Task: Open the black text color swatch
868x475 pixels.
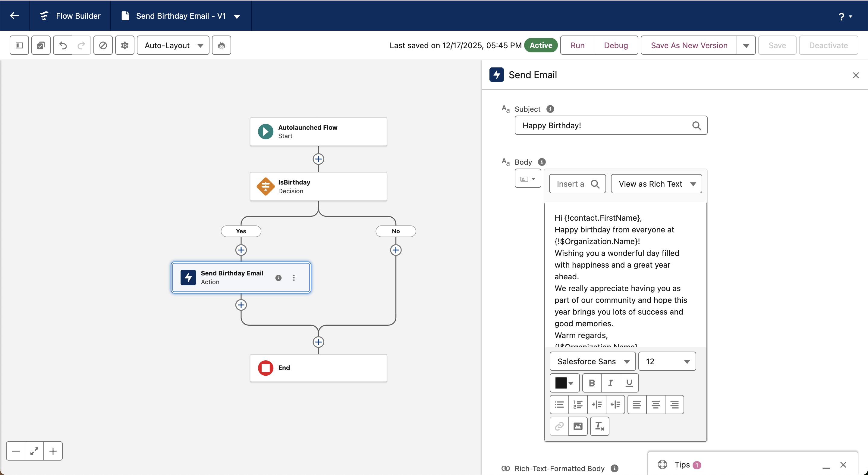Action: (x=564, y=383)
